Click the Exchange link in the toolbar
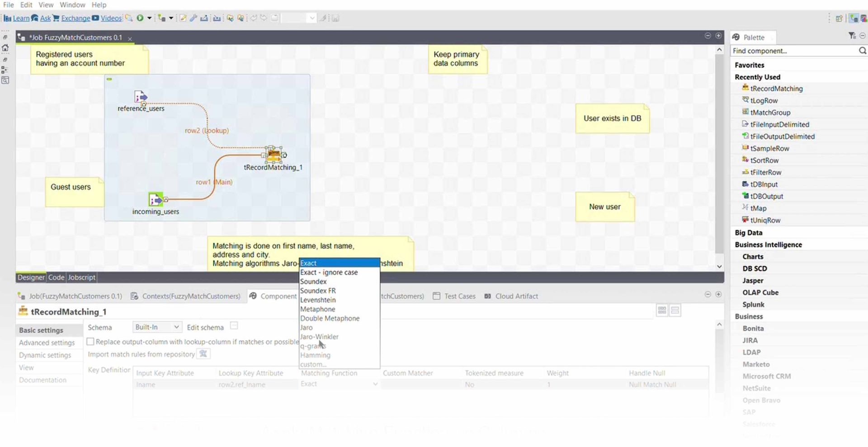 pos(75,18)
